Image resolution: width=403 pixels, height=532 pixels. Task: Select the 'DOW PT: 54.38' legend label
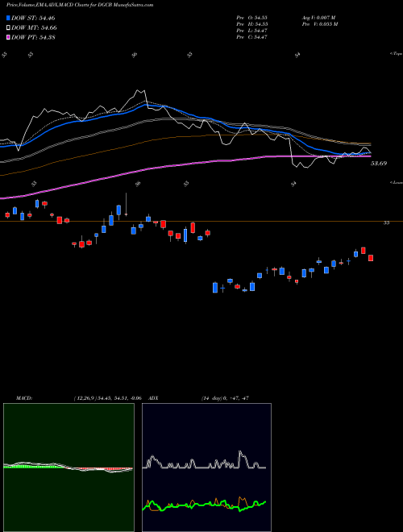pyautogui.click(x=33, y=37)
